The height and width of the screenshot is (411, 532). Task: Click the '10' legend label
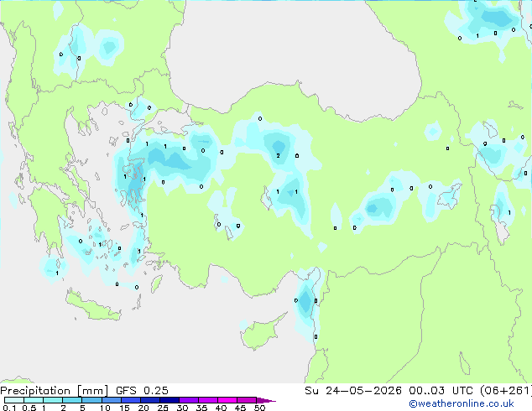coord(105,408)
